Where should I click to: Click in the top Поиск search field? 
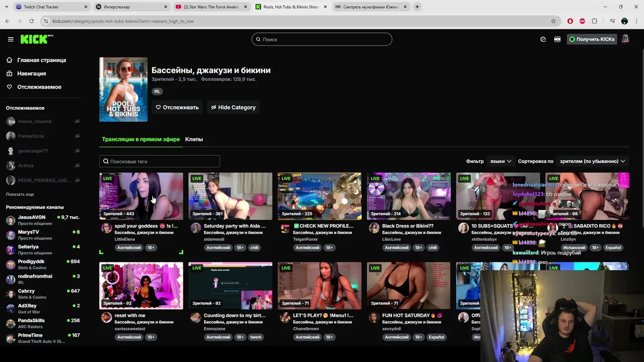click(x=322, y=39)
